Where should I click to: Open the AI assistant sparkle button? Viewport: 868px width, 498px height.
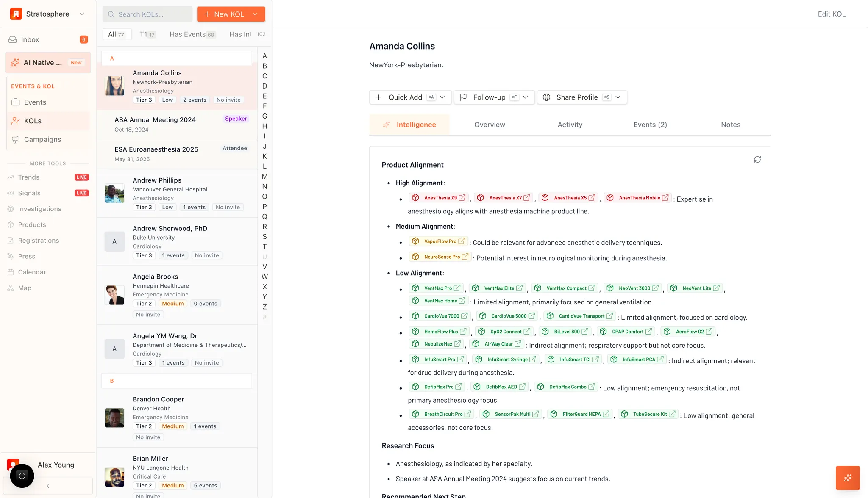[x=848, y=478]
